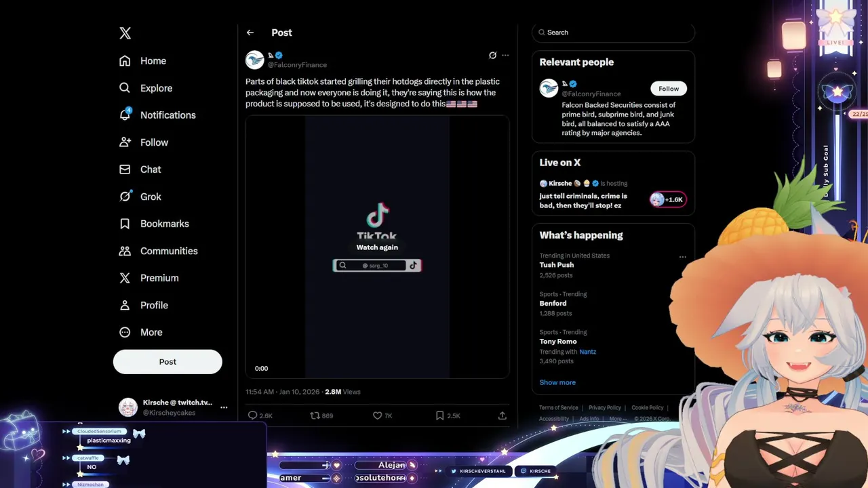Image resolution: width=868 pixels, height=488 pixels.
Task: Click Show more under trends
Action: click(557, 382)
